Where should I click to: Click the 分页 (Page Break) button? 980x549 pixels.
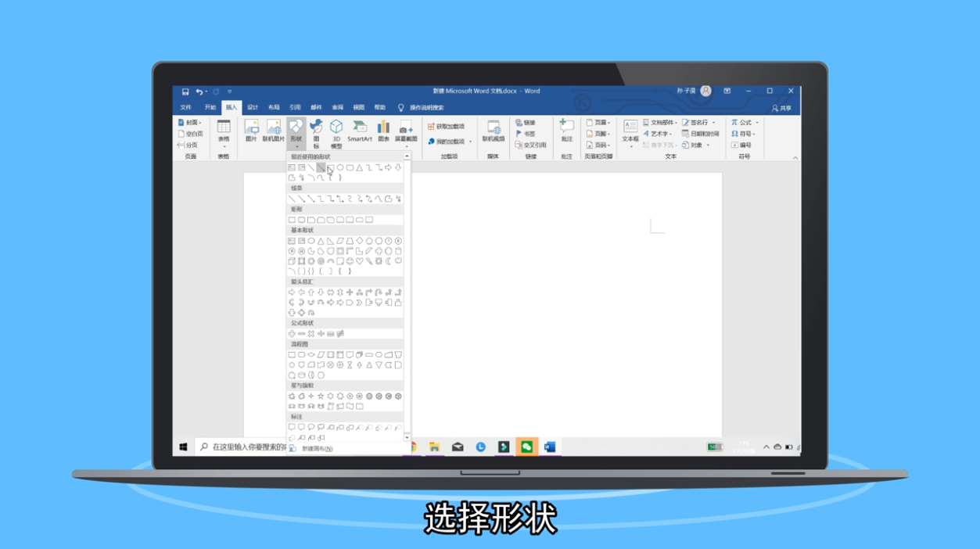coord(188,145)
